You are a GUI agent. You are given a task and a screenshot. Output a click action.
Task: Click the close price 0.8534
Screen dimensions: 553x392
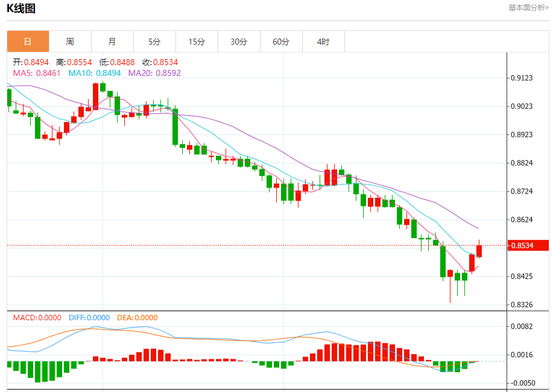click(165, 63)
